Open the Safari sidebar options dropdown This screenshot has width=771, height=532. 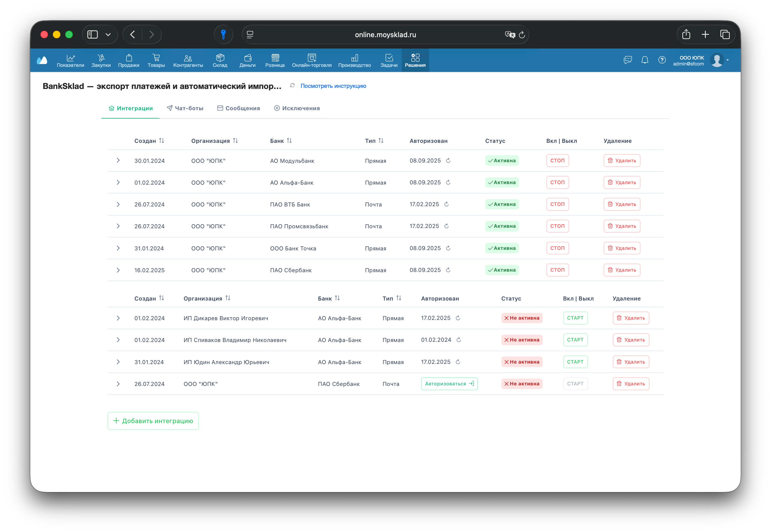click(x=108, y=35)
